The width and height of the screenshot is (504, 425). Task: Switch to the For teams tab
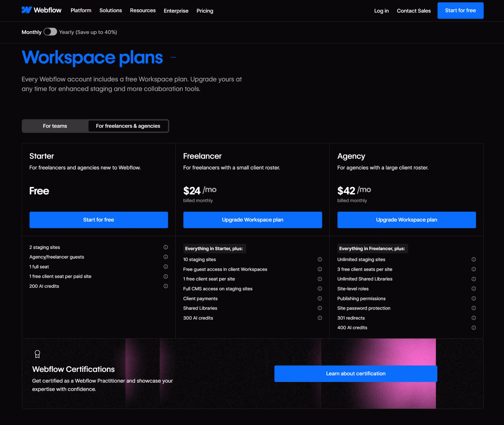click(x=55, y=126)
